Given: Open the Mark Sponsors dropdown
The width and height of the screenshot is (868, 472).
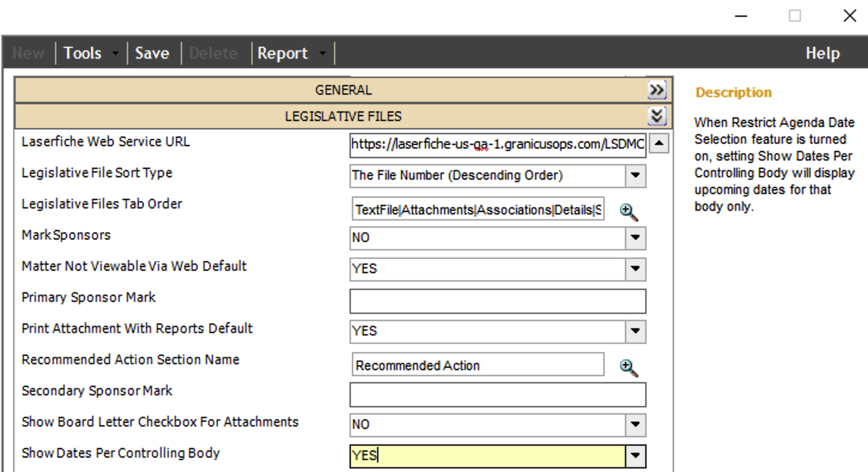Looking at the screenshot, I should coord(635,238).
